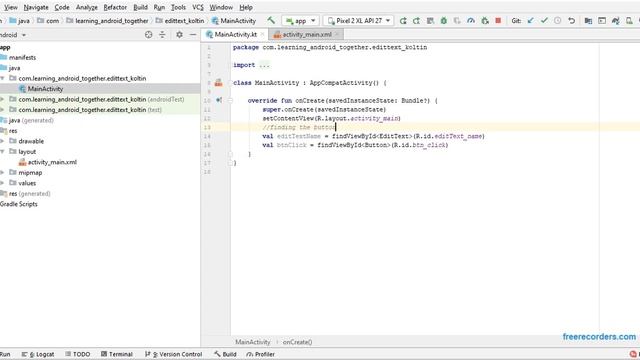640x360 pixels.
Task: Expand the mipmap folder
Action: click(x=2, y=172)
